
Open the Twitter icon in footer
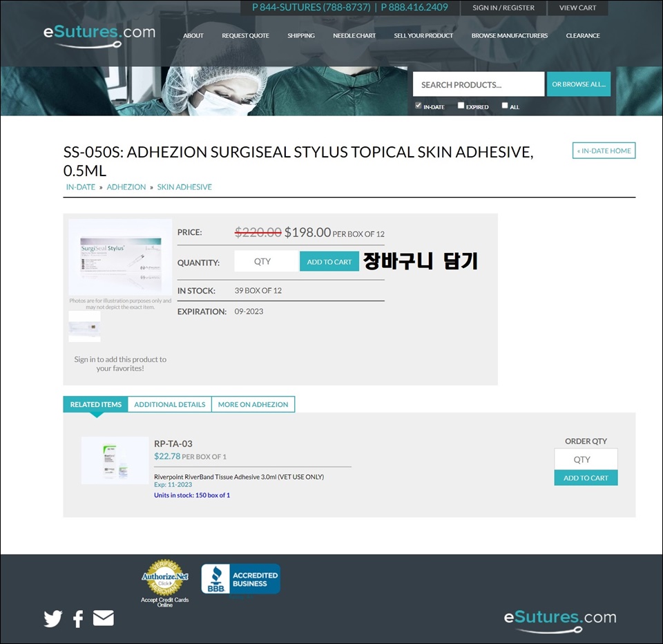pos(53,618)
